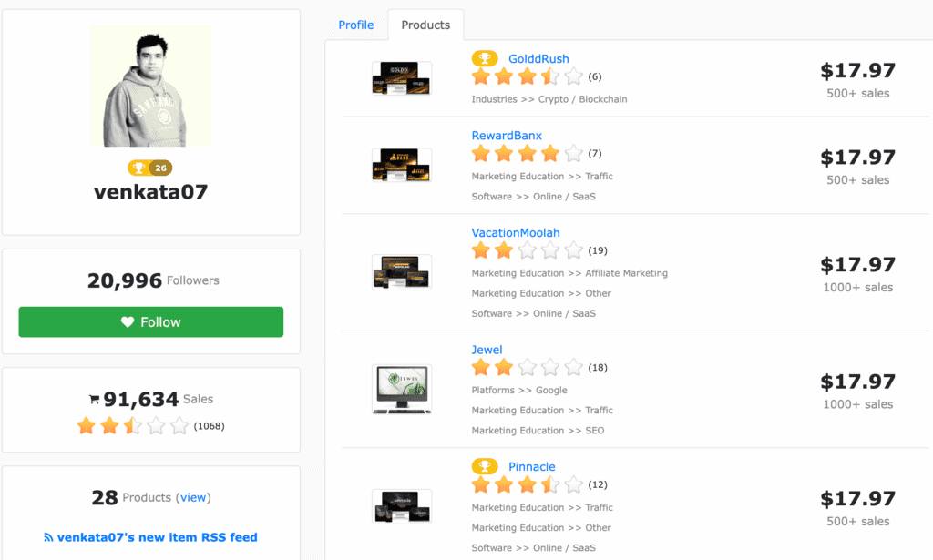Image resolution: width=933 pixels, height=560 pixels.
Task: Click the trophy badge next to Pinnacle
Action: (x=486, y=465)
